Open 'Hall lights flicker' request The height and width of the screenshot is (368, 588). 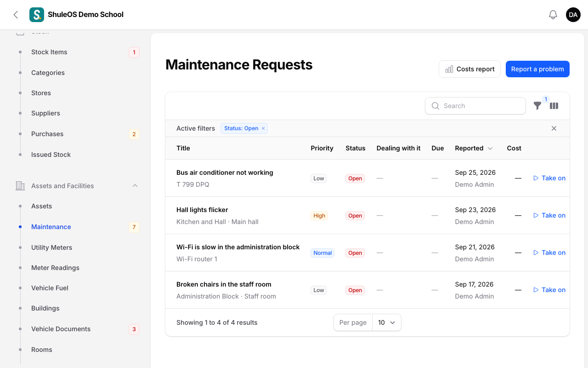tap(202, 210)
